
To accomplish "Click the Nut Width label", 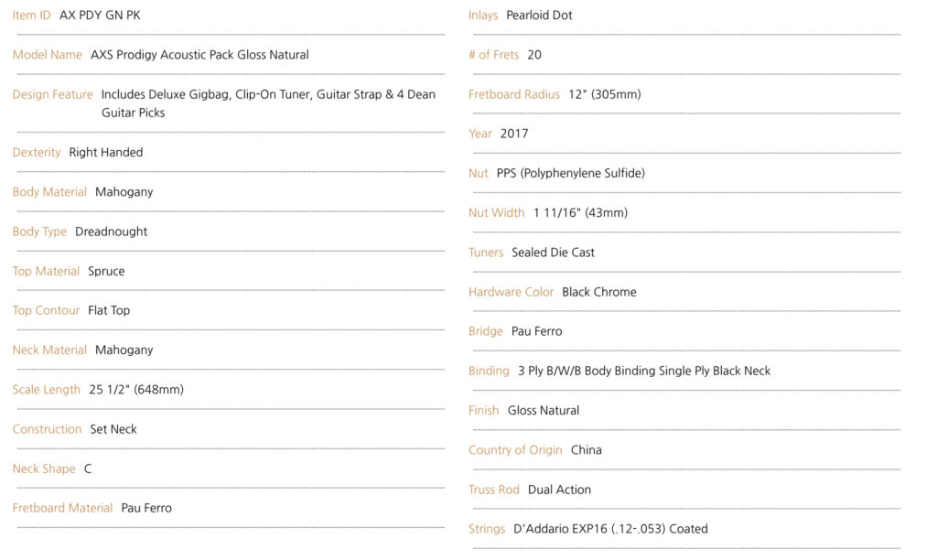I will click(497, 213).
